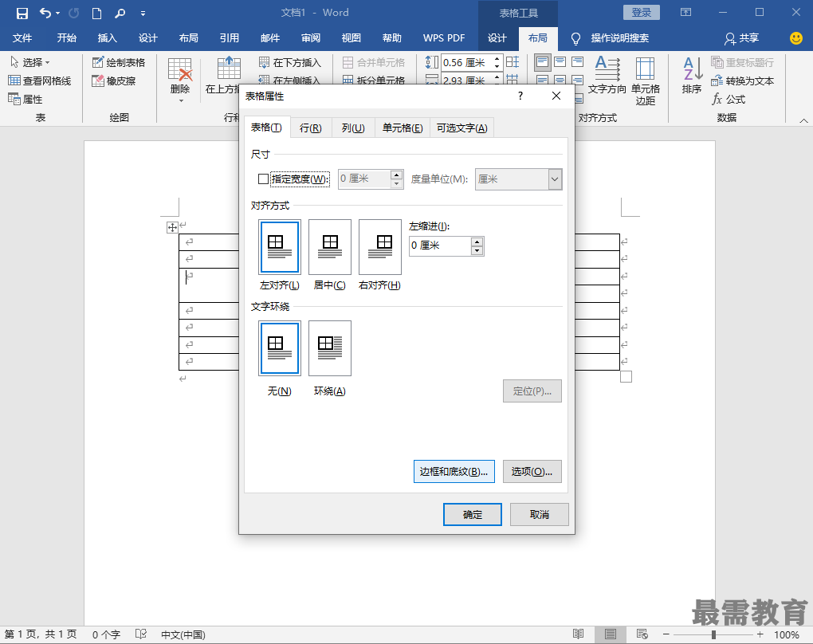The width and height of the screenshot is (813, 644).
Task: Click 在下方插入 insert below
Action: click(x=290, y=62)
